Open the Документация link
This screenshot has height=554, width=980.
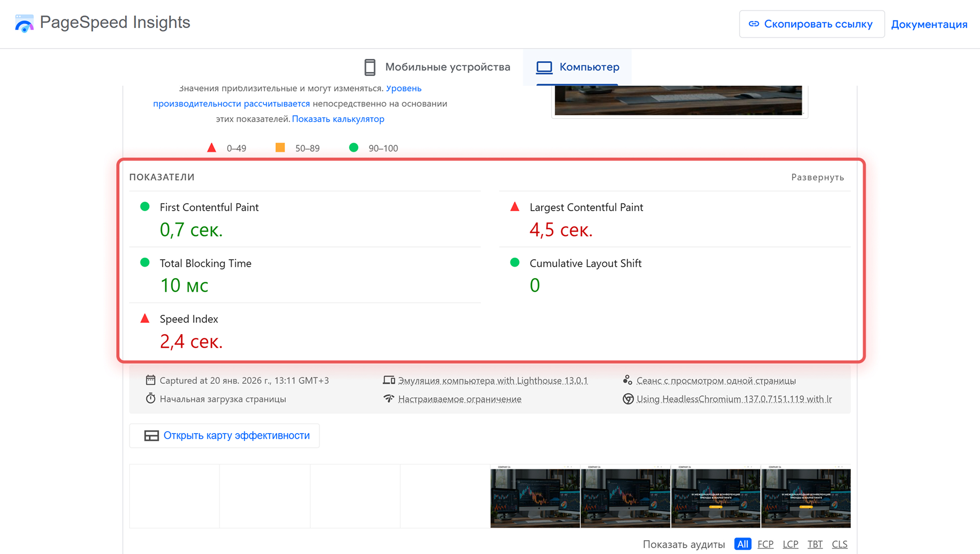(929, 24)
